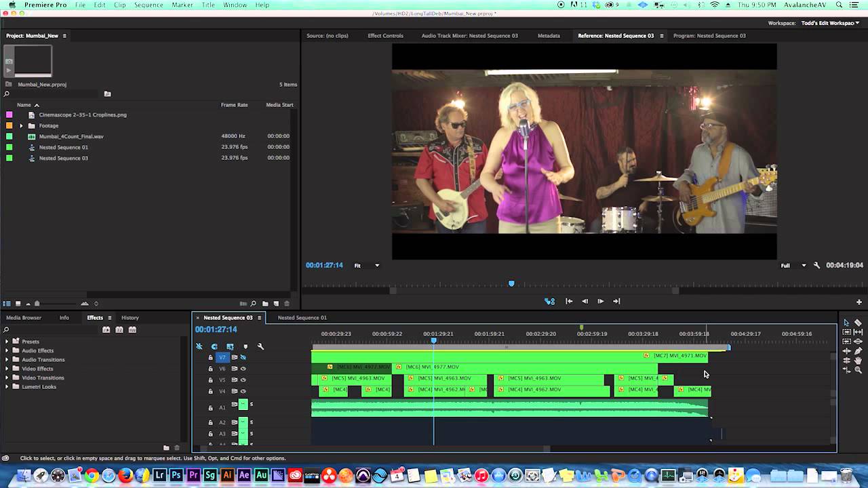Toggle the Gang to Program Monitor button
Image resolution: width=868 pixels, height=488 pixels.
[x=549, y=301]
